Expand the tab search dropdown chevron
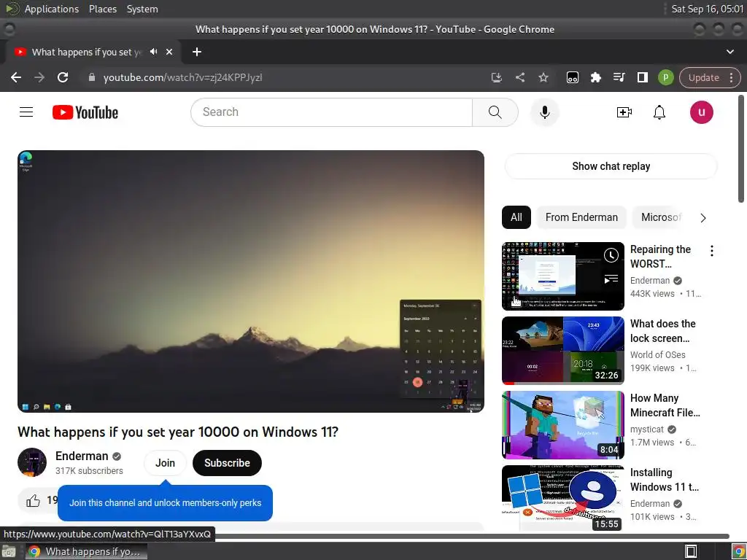 point(729,52)
